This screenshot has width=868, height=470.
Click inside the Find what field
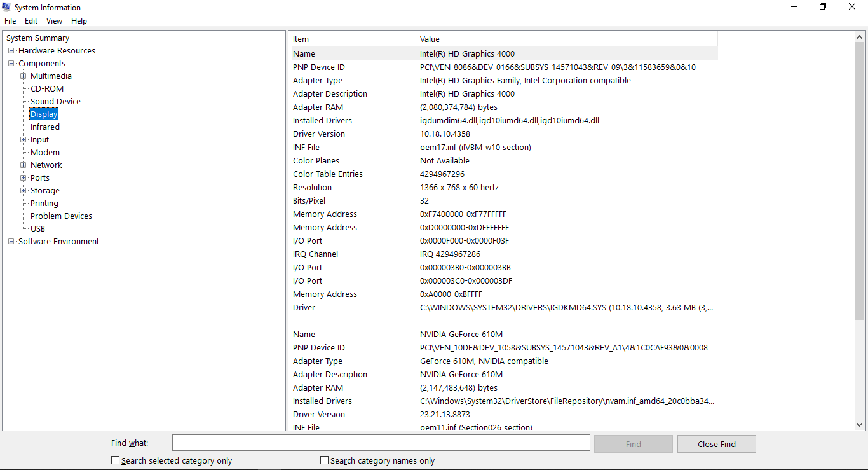click(x=380, y=443)
